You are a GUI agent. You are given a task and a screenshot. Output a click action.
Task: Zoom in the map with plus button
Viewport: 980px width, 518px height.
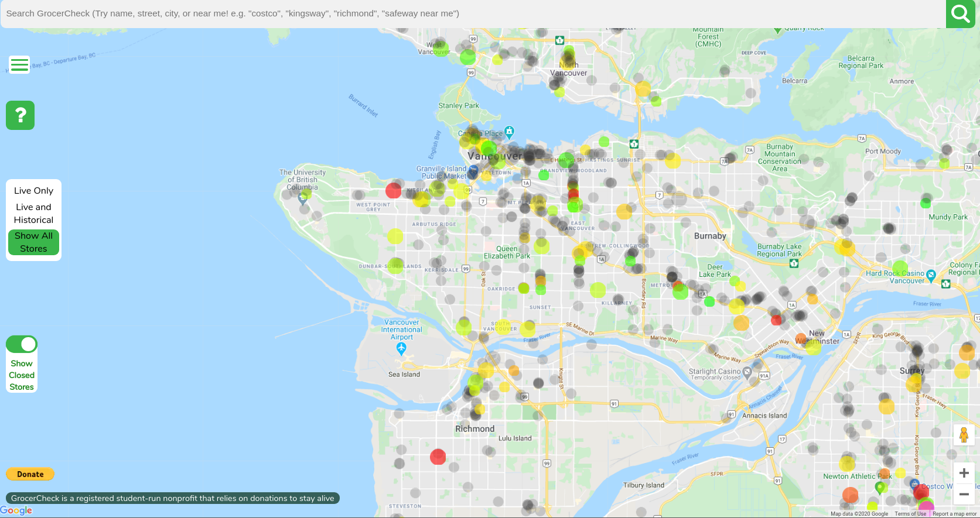964,473
